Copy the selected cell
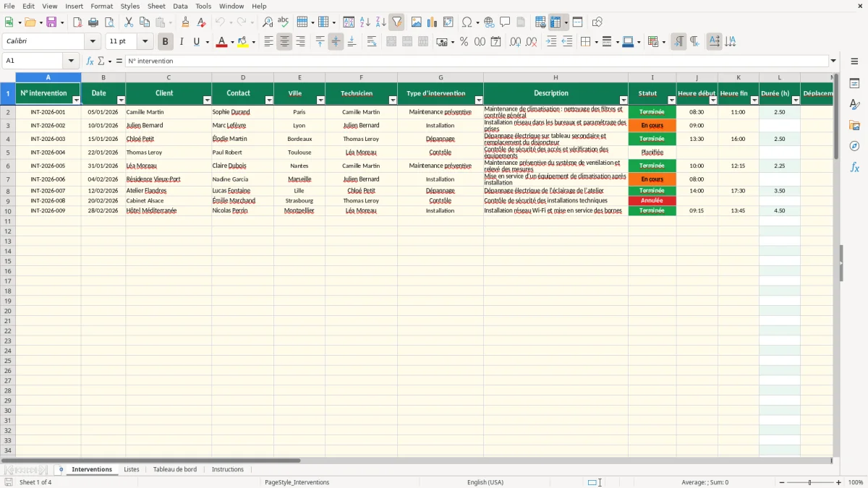This screenshot has height=488, width=868. coord(144,22)
